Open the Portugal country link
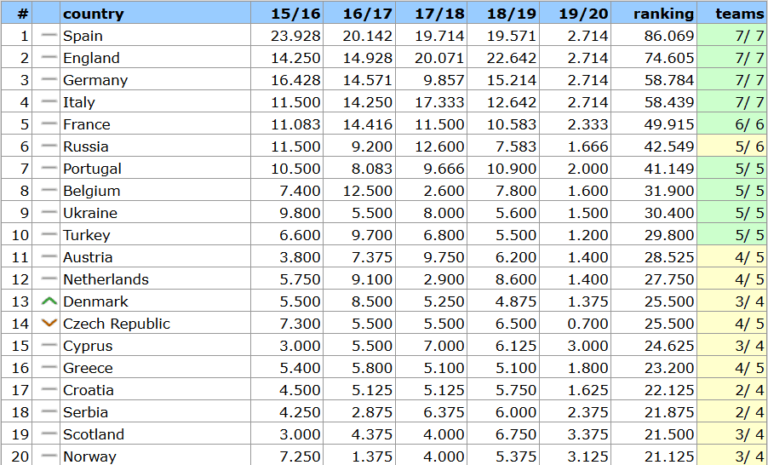This screenshot has width=768, height=465. click(x=92, y=168)
